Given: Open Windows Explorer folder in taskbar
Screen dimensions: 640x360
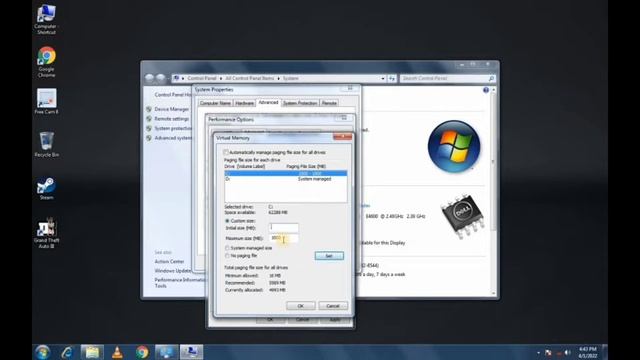Looking at the screenshot, I should point(92,352).
